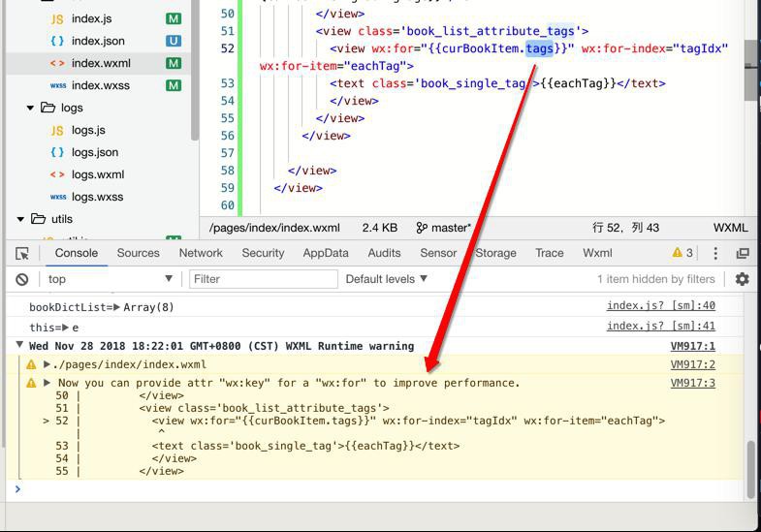Switch to the Console tab
Screen dimensions: 761x532
click(x=77, y=253)
